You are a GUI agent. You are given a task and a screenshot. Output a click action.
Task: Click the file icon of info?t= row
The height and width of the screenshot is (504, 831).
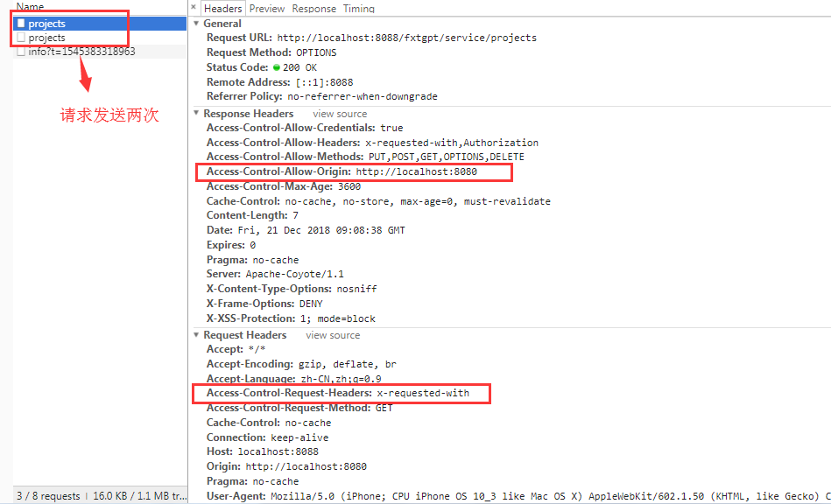coord(21,52)
